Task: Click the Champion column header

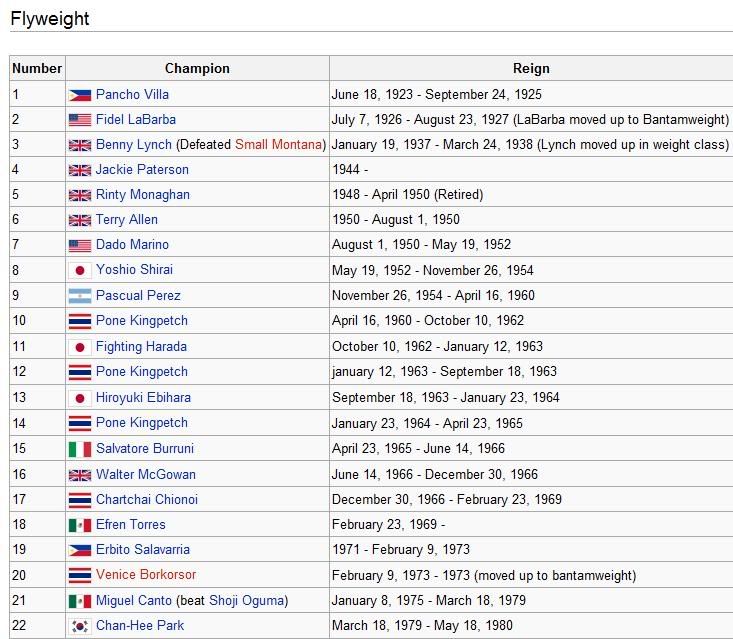Action: [197, 68]
